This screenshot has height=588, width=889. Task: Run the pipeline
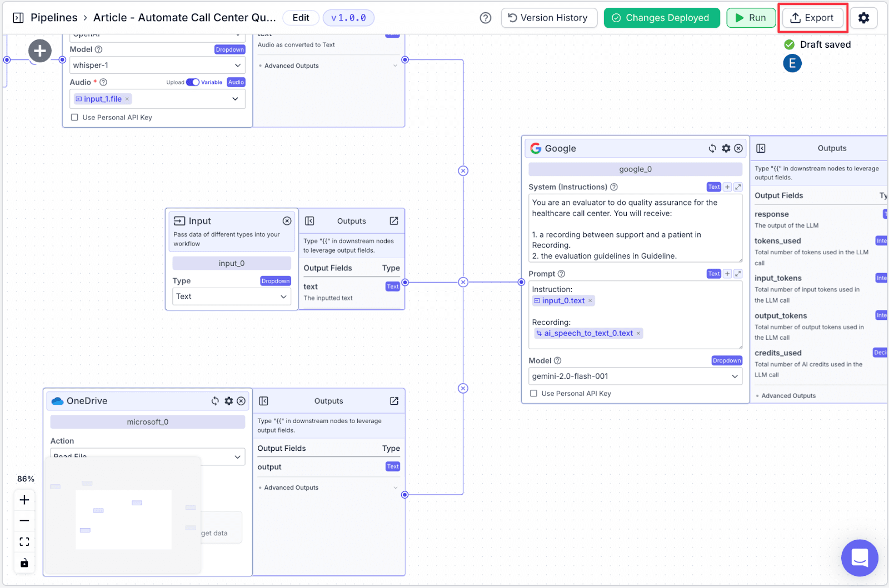[x=751, y=18]
